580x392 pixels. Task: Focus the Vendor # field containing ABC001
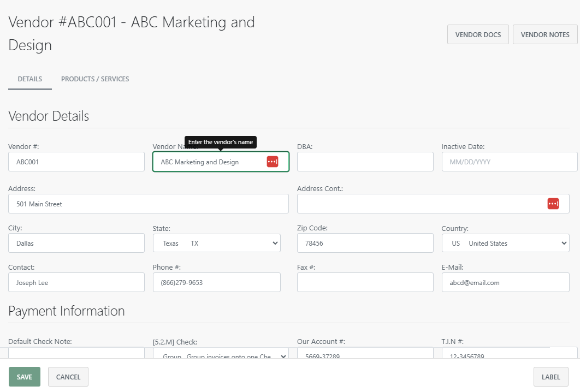coord(76,162)
